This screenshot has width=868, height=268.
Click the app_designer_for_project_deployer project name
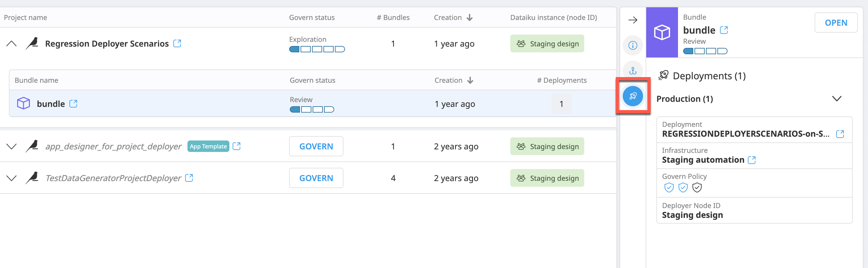click(x=113, y=146)
